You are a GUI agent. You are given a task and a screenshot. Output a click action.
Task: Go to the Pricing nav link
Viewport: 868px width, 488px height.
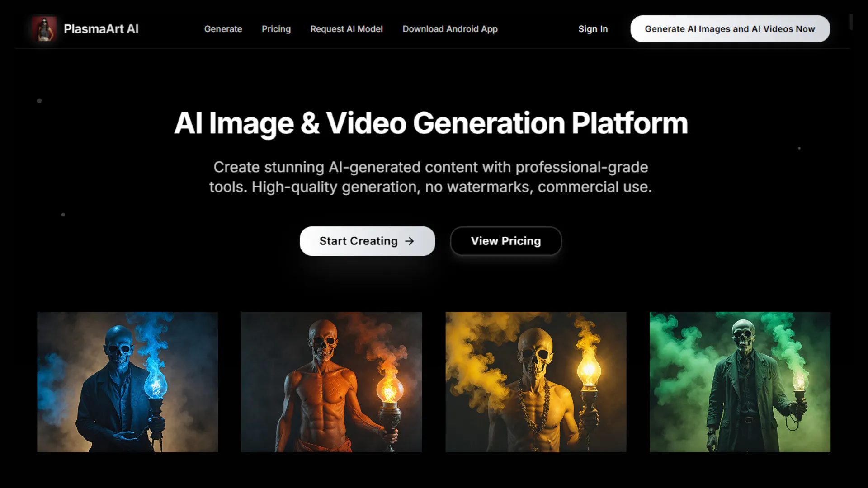(x=276, y=29)
